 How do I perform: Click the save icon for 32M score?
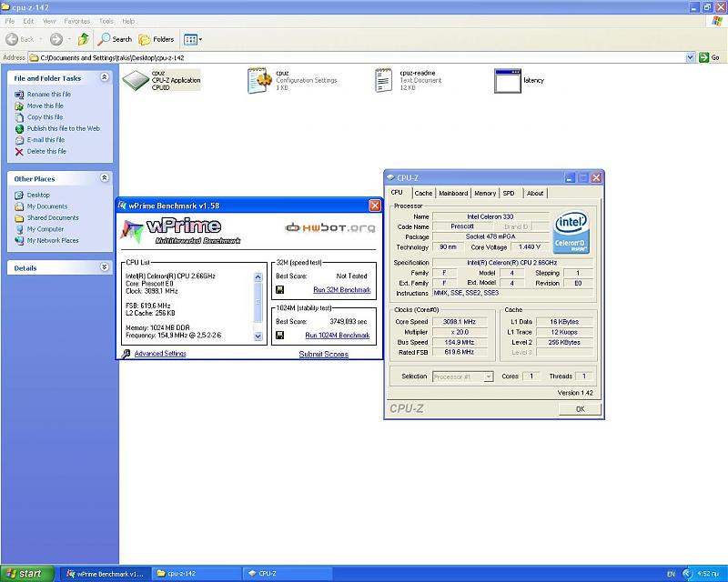280,289
